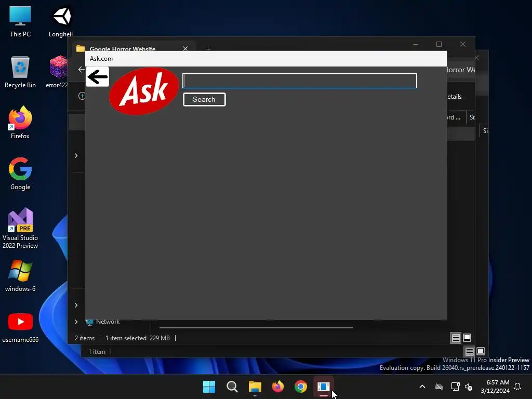
Task: Switch front Explorer to large thumbnails view
Action: 467,338
